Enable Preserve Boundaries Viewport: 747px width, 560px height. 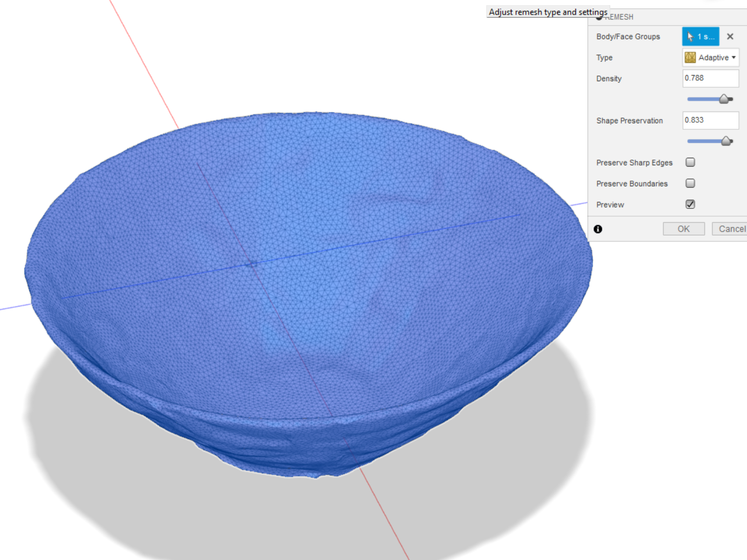[x=690, y=183]
